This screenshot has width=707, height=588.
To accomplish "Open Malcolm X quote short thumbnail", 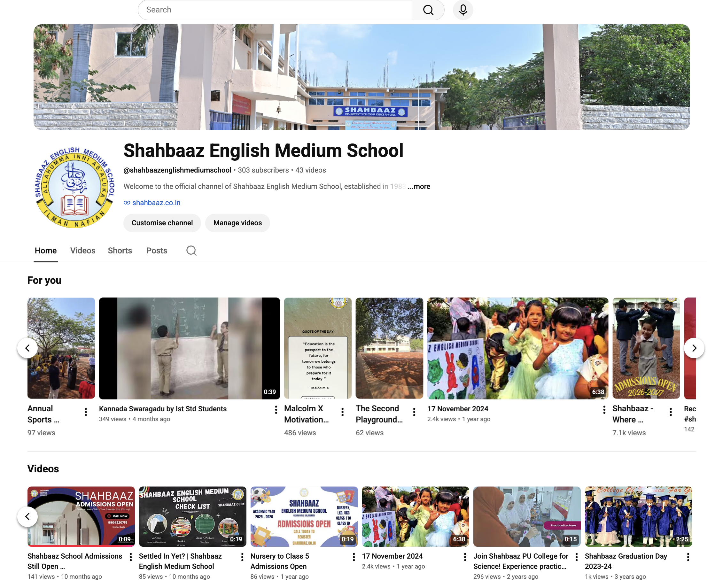I will pos(318,348).
